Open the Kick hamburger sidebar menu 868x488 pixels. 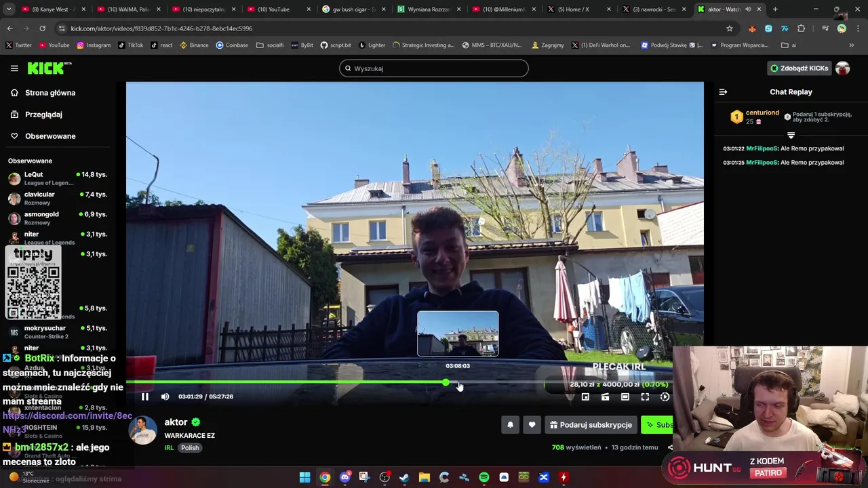point(14,68)
